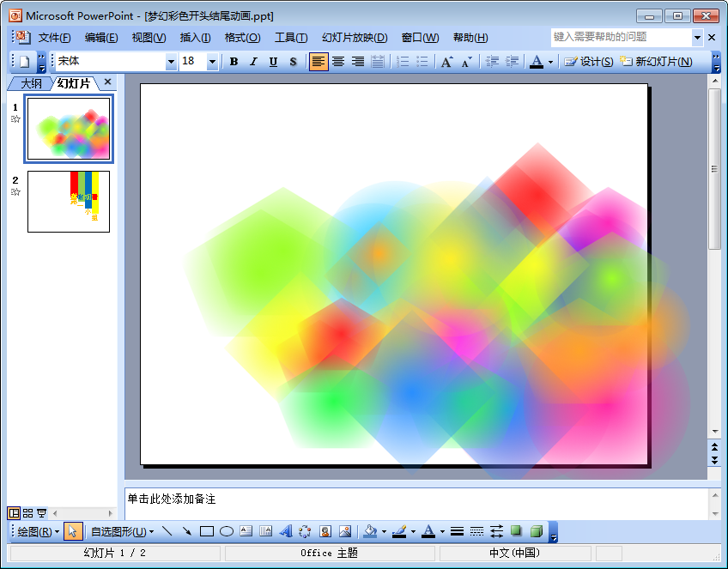Open fill color dropdown arrow

tap(384, 532)
